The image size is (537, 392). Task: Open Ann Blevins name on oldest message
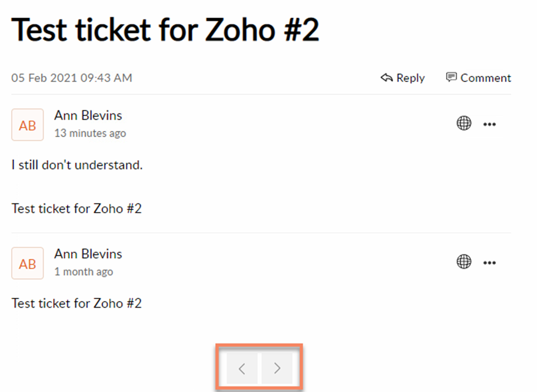coord(88,254)
